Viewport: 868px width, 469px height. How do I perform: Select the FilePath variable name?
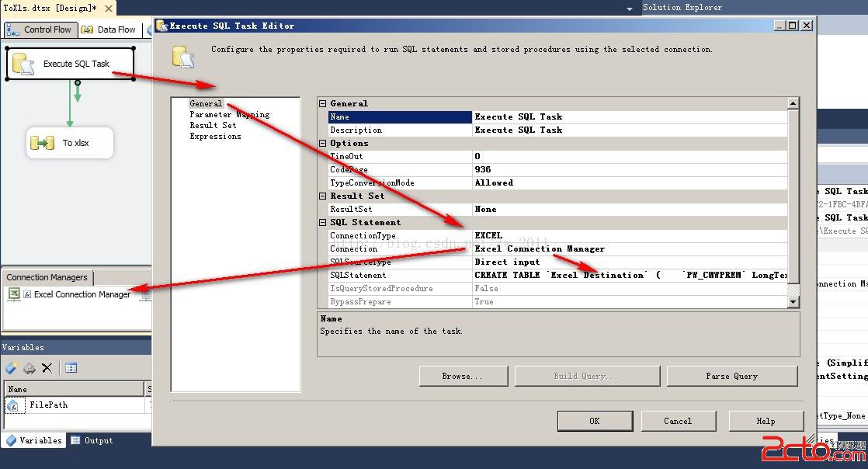pyautogui.click(x=49, y=405)
